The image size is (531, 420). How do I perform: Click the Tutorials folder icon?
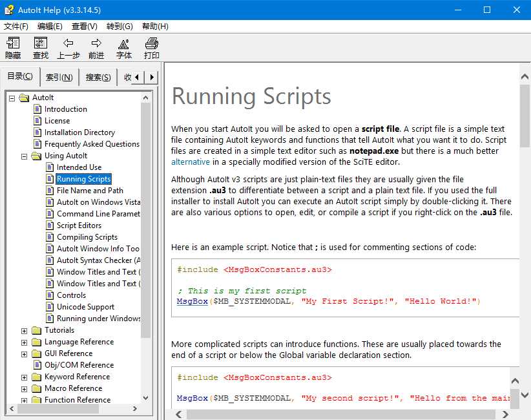[36, 330]
